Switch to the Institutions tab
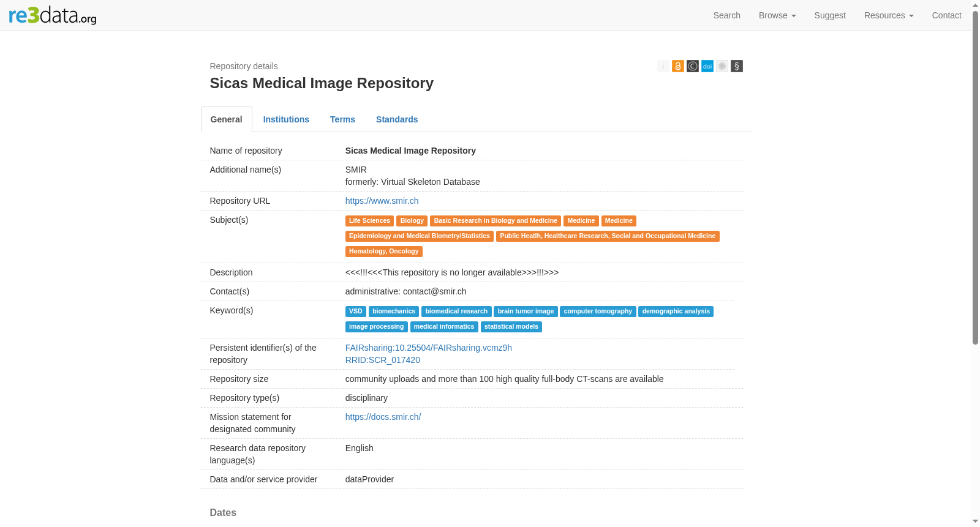The image size is (980, 527). [x=286, y=119]
